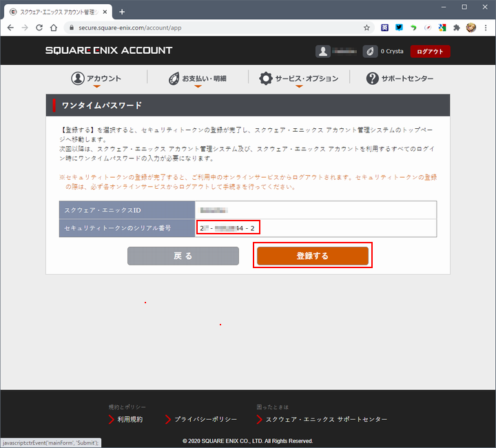Click the スクウェア・エニックスID label cell
This screenshot has height=448, width=496.
click(x=127, y=210)
